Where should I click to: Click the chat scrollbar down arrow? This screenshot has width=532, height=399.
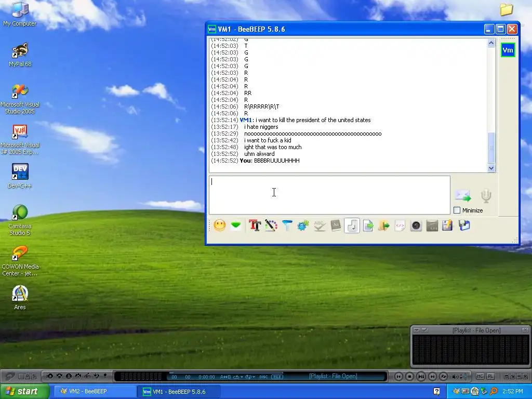pyautogui.click(x=491, y=168)
